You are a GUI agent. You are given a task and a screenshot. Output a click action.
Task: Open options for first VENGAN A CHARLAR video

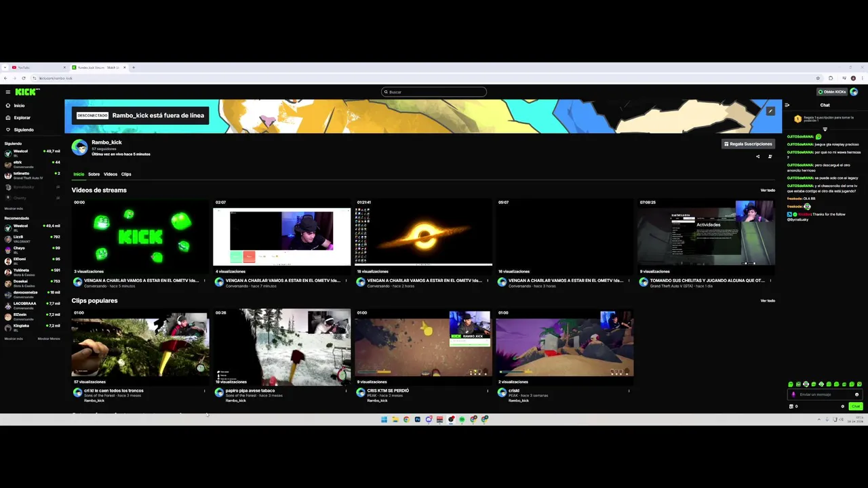tap(205, 280)
